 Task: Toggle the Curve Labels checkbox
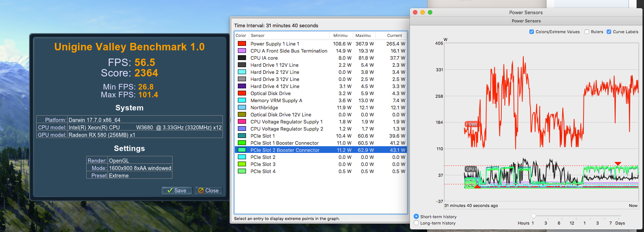609,32
